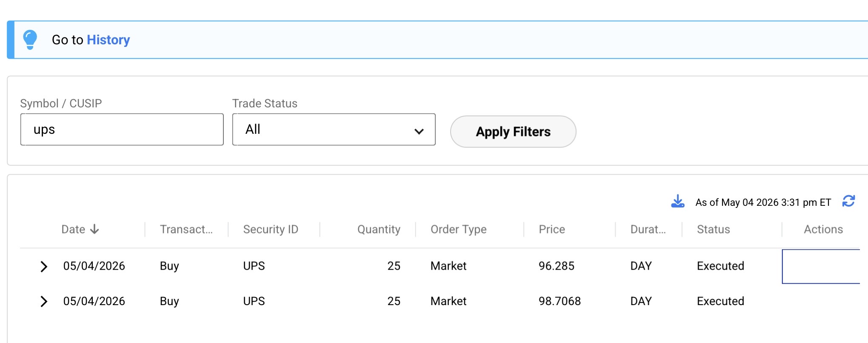Click quantity 25 in 96.285 row
This screenshot has width=868, height=343.
(x=394, y=266)
